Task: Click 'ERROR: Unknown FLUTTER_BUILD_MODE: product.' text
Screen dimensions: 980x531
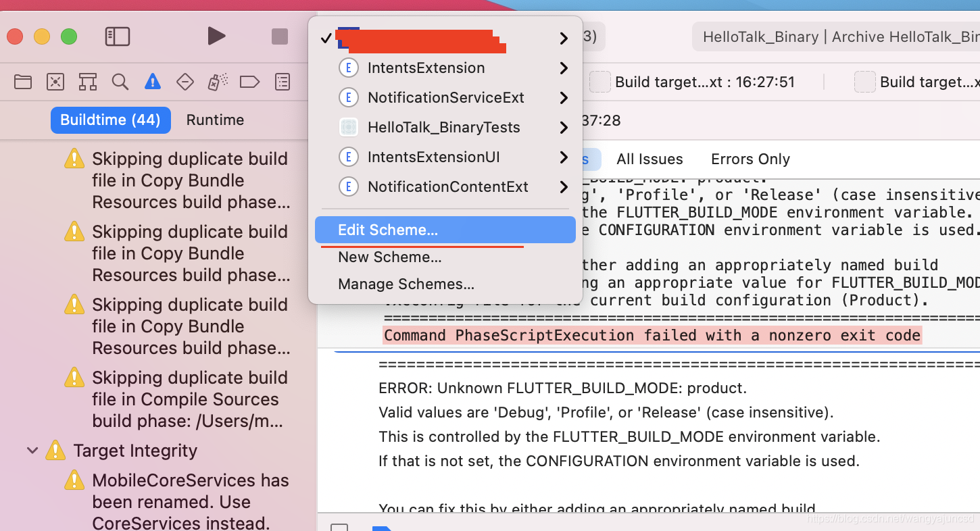Action: coord(562,388)
